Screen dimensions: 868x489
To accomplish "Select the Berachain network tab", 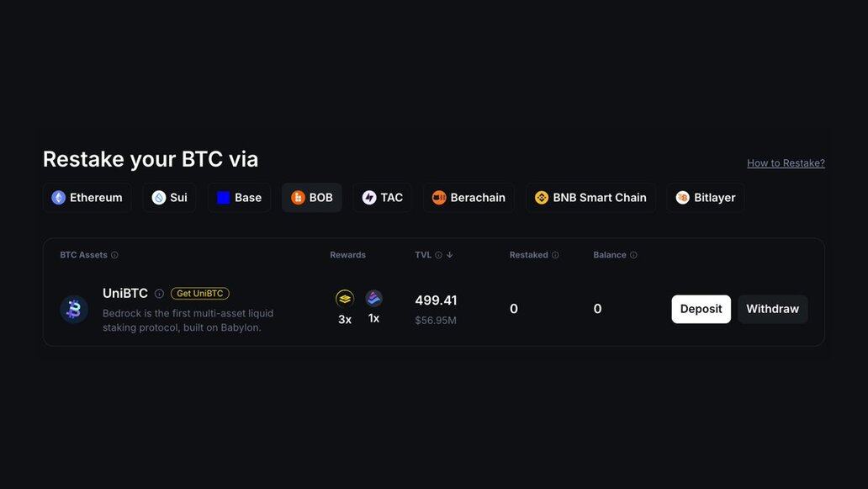I will click(469, 198).
